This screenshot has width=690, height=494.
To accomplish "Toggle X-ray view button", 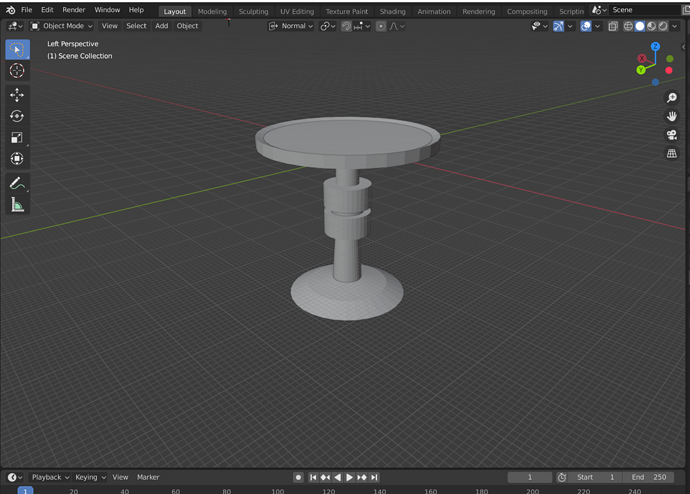I will coord(613,26).
